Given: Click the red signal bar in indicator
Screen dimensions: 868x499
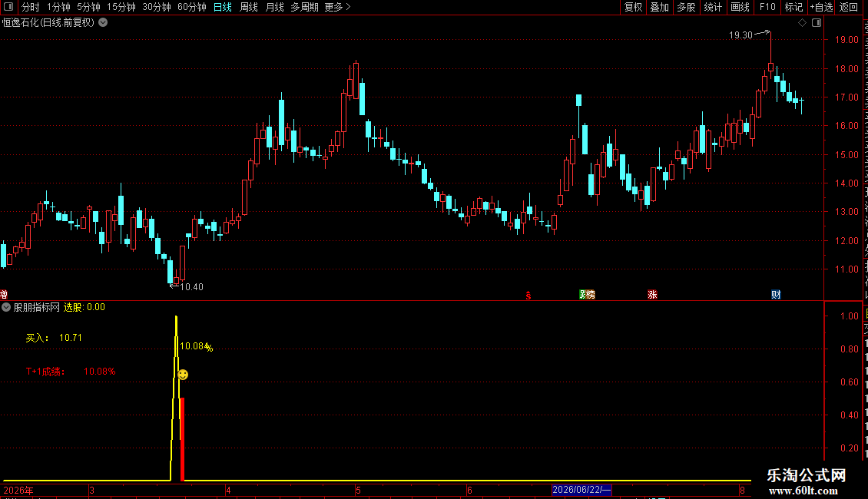Looking at the screenshot, I should [x=182, y=439].
